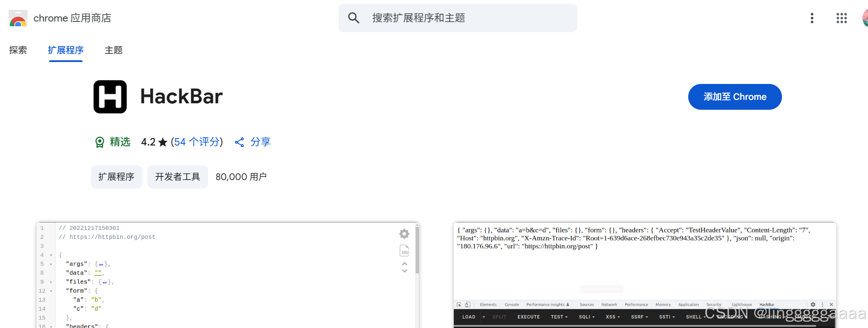
Task: Click the 精选 featured label
Action: pyautogui.click(x=120, y=142)
